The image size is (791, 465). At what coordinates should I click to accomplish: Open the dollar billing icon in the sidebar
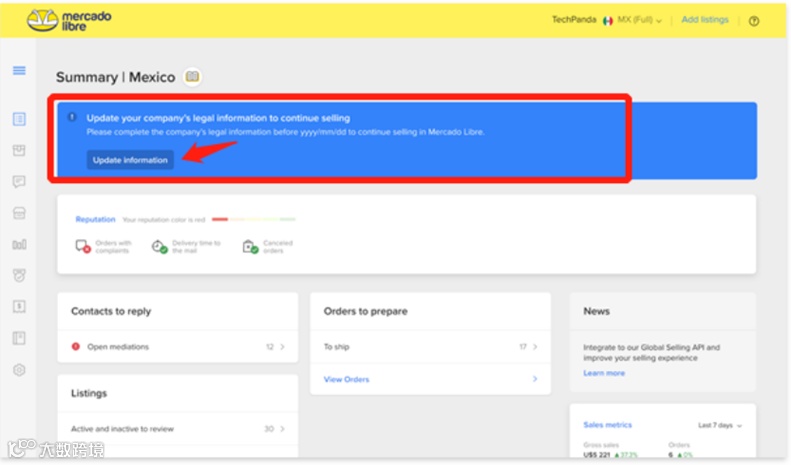tap(19, 307)
